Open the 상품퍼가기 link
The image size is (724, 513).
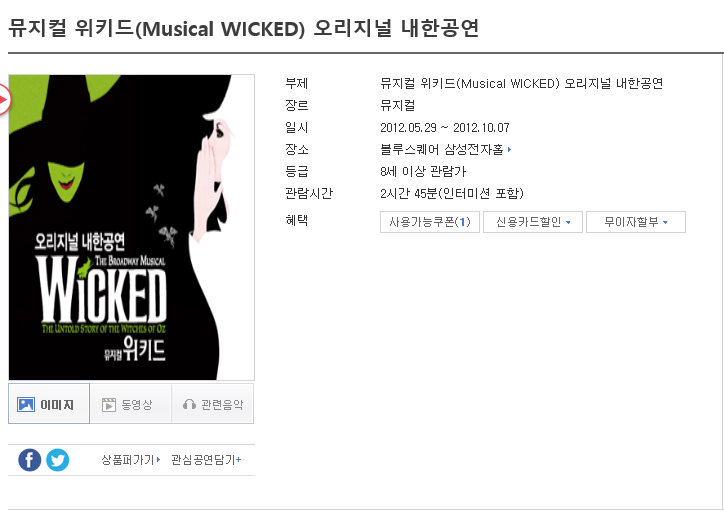click(128, 459)
